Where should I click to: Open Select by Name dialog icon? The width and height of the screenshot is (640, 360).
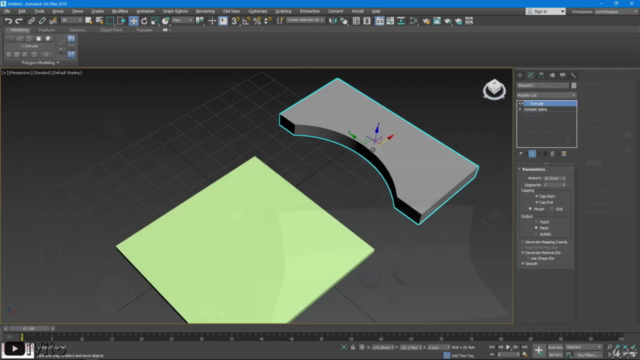[x=99, y=21]
